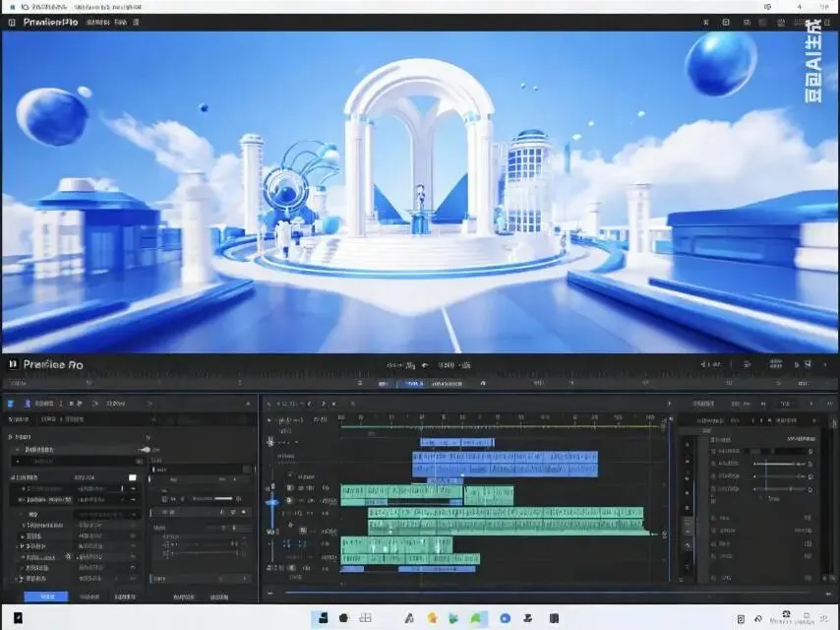Click the gear icon in the effect properties list
This screenshot has height=630, width=840.
click(x=68, y=557)
